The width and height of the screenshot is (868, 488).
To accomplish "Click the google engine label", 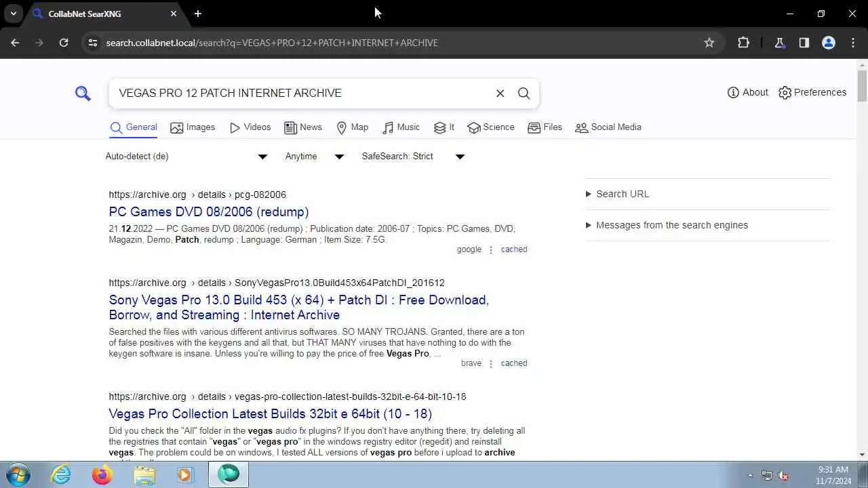I will [x=469, y=249].
